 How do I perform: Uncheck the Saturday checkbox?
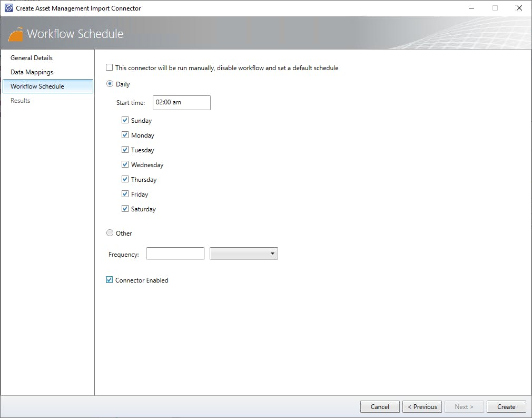[x=125, y=209]
